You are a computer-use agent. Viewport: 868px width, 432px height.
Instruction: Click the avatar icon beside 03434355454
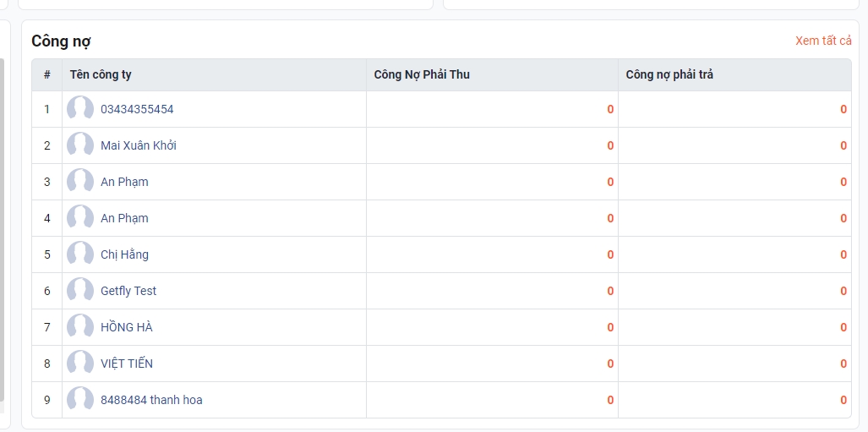[80, 109]
